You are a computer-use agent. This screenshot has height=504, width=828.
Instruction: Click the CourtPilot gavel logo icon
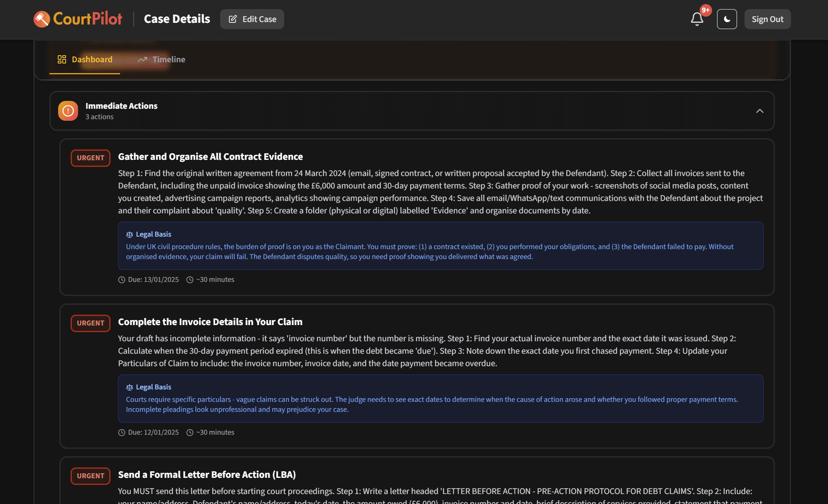pos(42,19)
